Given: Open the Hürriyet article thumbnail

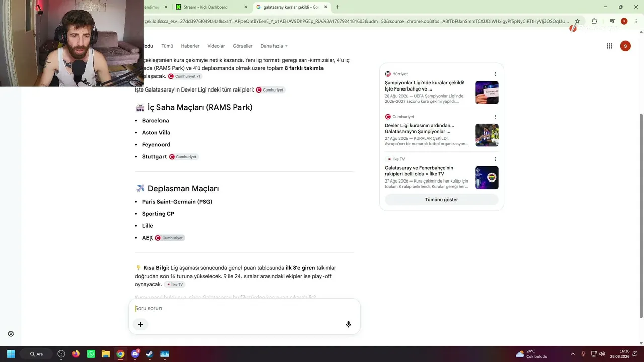Looking at the screenshot, I should click(x=487, y=93).
